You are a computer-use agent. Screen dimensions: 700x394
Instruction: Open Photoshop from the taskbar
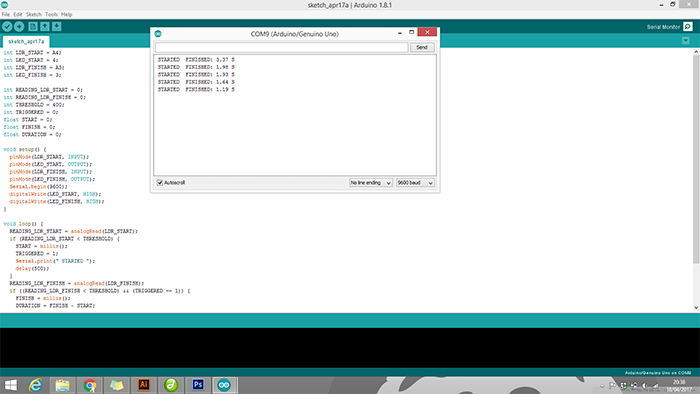pyautogui.click(x=198, y=385)
